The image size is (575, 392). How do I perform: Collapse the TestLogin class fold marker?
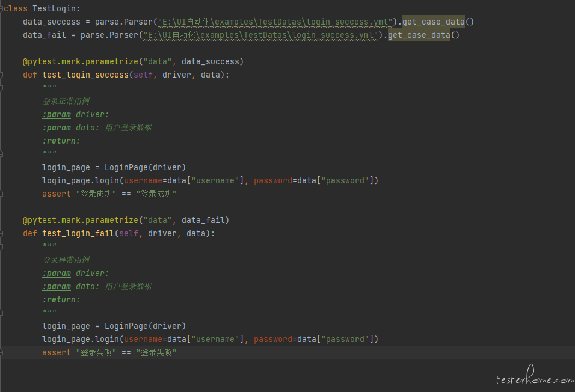pyautogui.click(x=1, y=9)
